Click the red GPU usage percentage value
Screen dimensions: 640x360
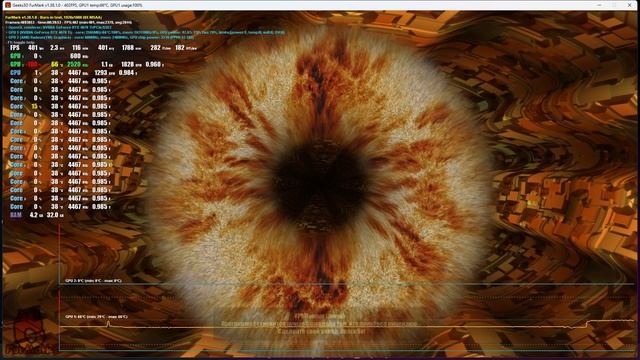click(x=33, y=64)
